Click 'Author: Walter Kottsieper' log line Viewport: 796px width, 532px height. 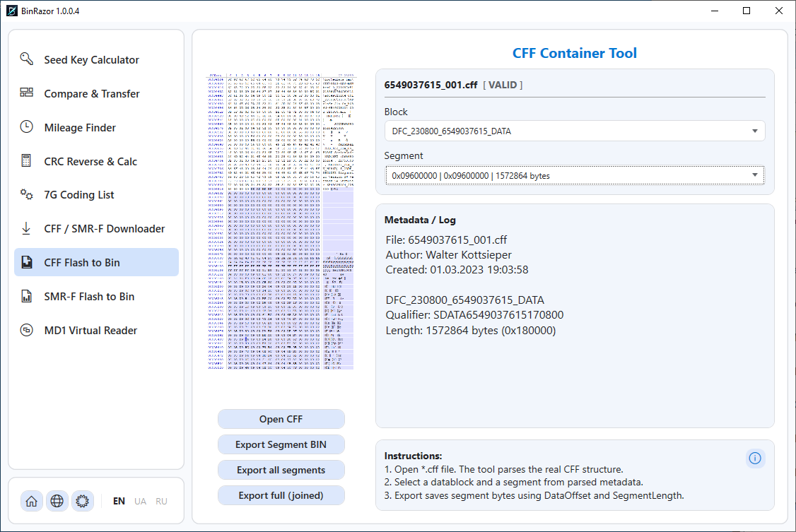click(449, 254)
